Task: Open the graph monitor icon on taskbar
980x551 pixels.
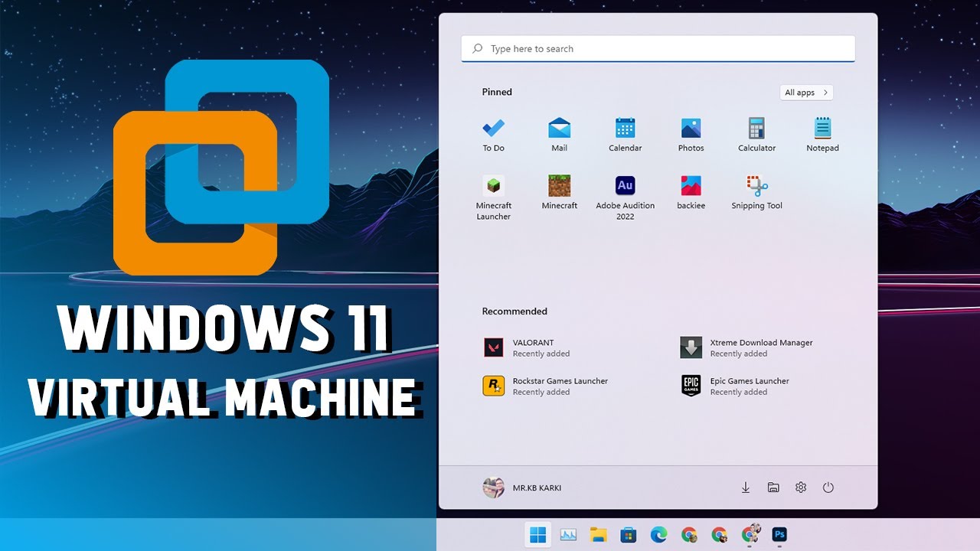Action: 568,534
